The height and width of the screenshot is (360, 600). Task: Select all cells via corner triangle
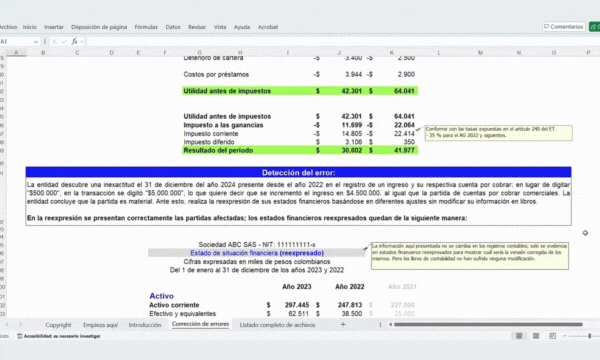click(x=3, y=52)
